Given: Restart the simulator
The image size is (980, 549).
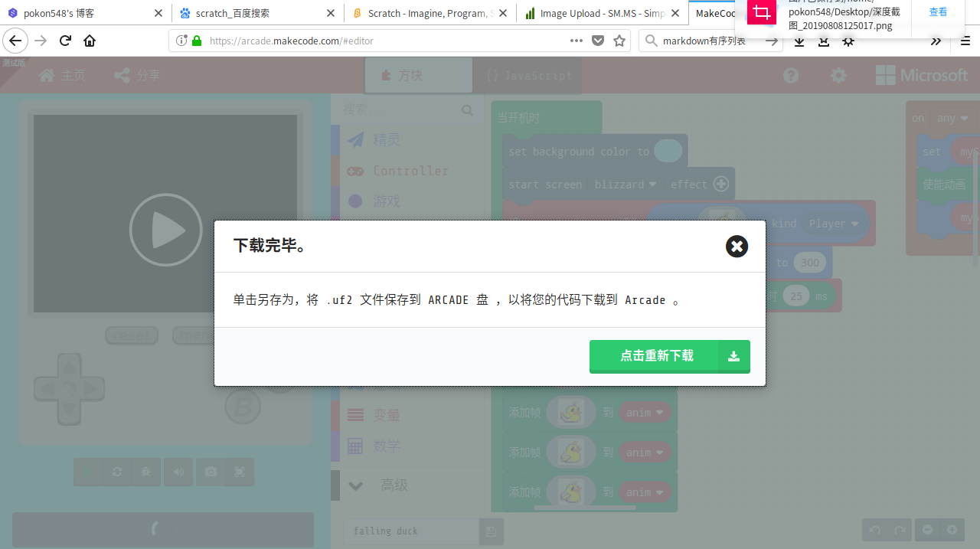Looking at the screenshot, I should 117,472.
